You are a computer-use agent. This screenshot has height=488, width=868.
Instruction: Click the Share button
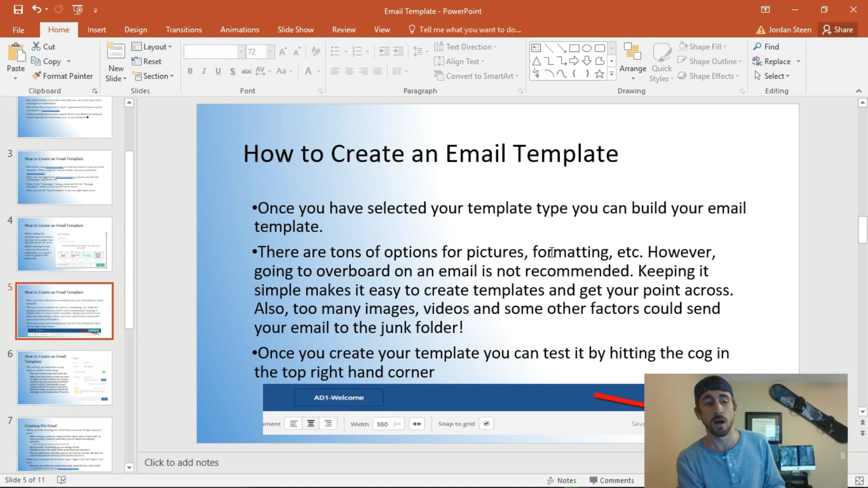[838, 29]
